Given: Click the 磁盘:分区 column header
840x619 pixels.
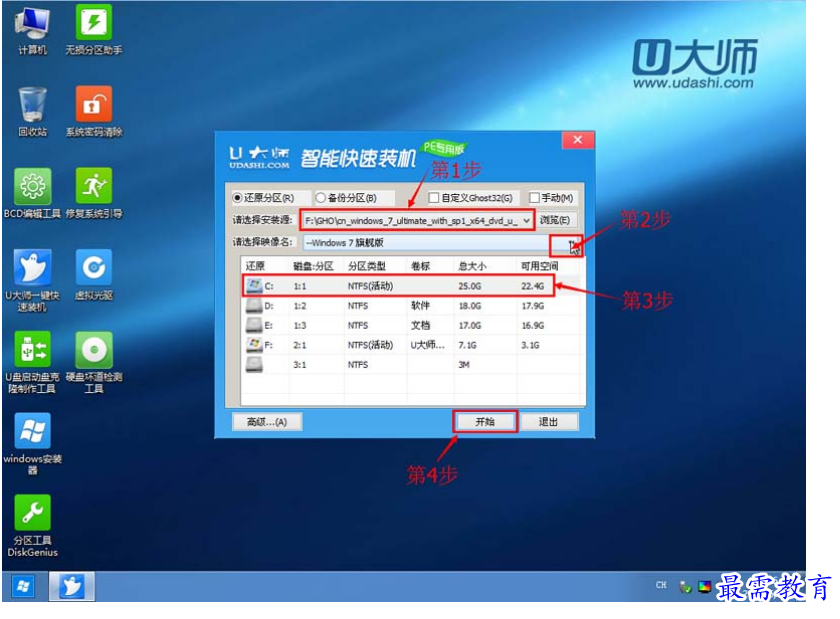Looking at the screenshot, I should tap(313, 266).
